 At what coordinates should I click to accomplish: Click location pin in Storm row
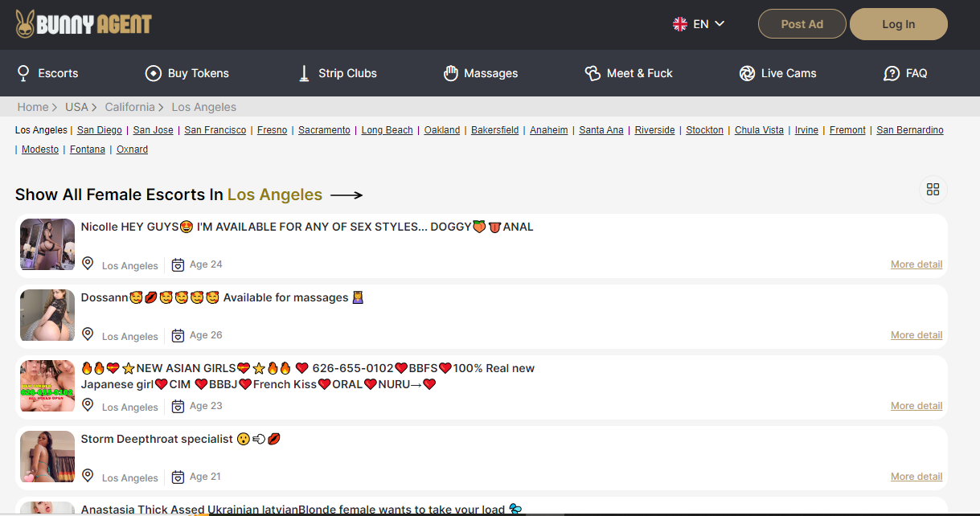pos(88,476)
